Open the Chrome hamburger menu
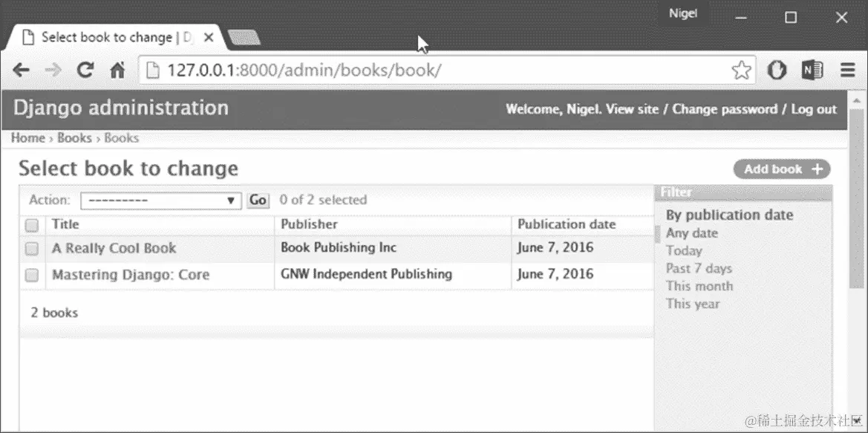Viewport: 868px width, 433px height. (847, 71)
